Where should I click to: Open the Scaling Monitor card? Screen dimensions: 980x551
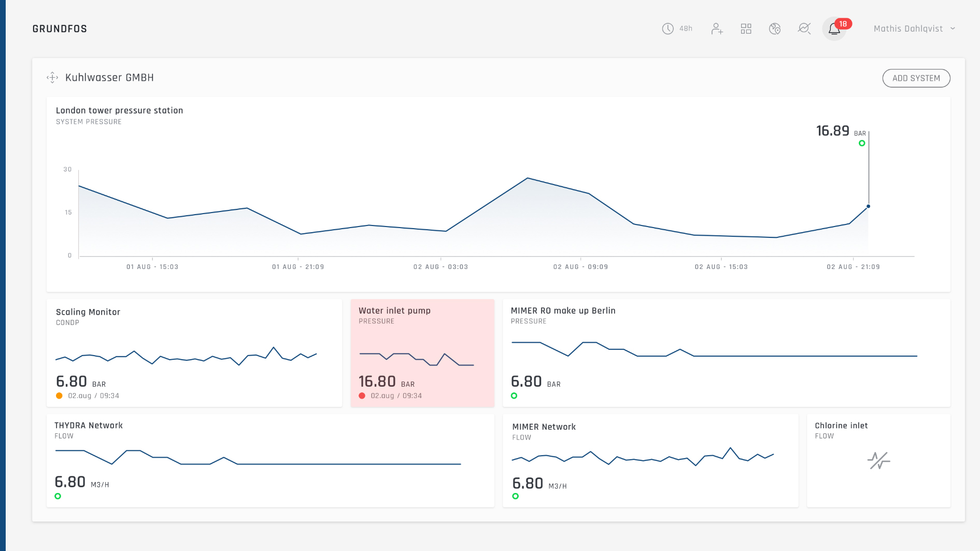tap(194, 352)
